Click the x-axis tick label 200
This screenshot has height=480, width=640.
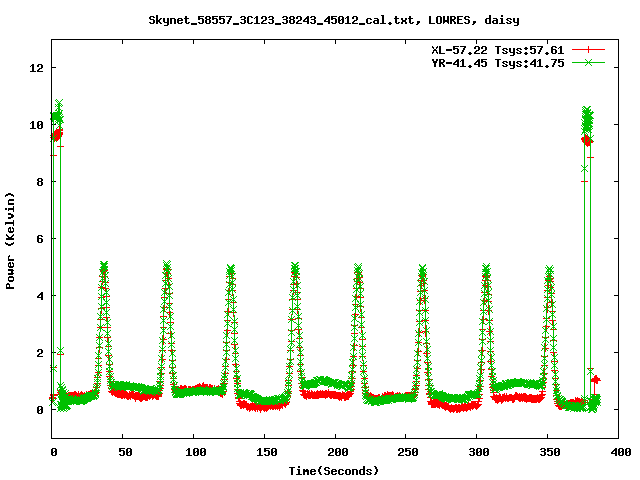pos(338,452)
